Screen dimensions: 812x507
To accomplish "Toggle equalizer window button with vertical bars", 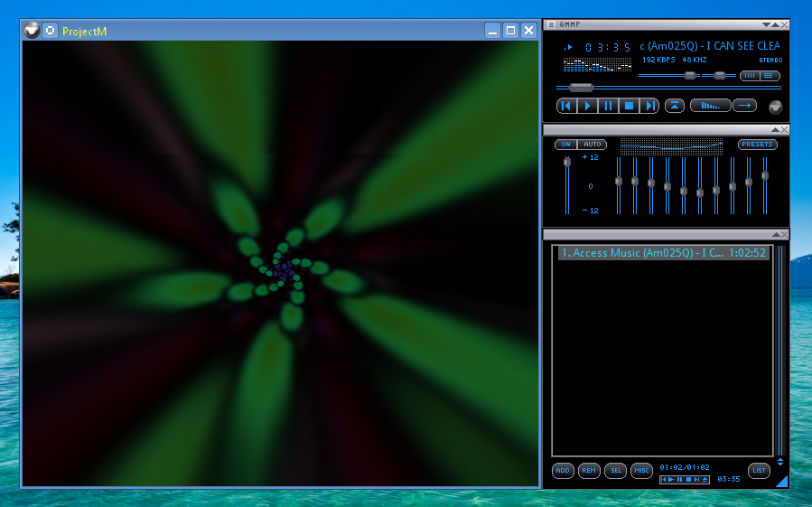I will (x=750, y=76).
